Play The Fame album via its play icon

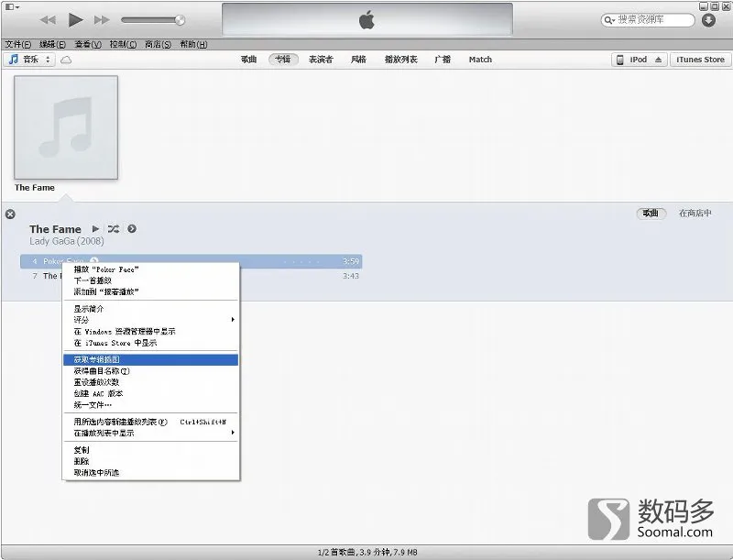pyautogui.click(x=95, y=228)
